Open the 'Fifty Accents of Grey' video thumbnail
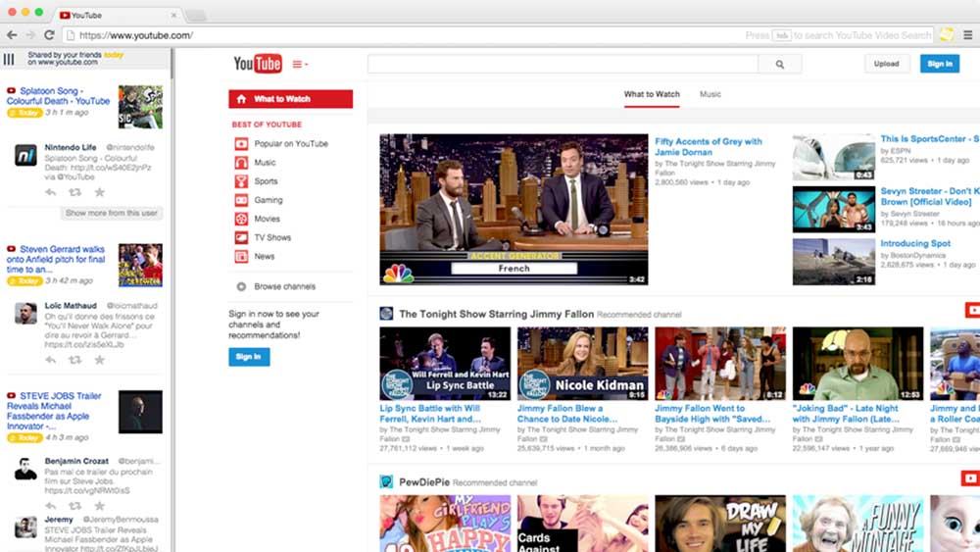 514,209
